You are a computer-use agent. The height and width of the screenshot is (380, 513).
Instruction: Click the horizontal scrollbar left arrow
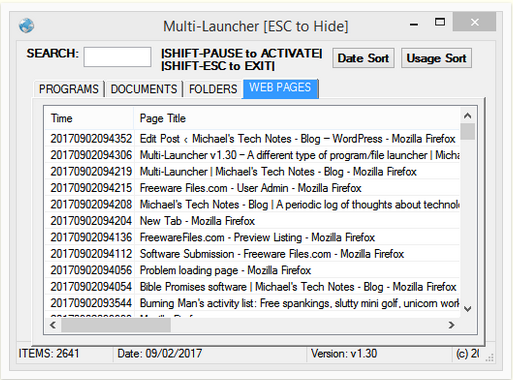click(x=53, y=325)
